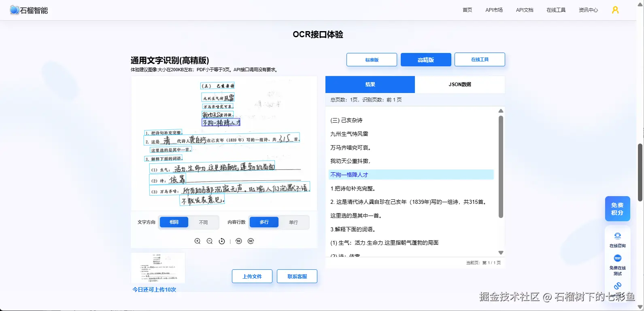Image resolution: width=644 pixels, height=311 pixels.
Task: Select result line 这里选的是其中一首。
Action: (x=411, y=216)
